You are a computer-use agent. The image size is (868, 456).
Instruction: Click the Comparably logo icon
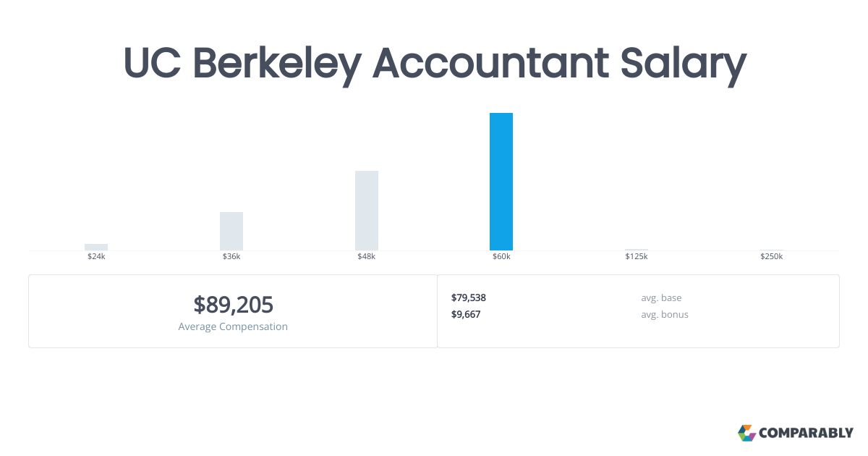[746, 433]
